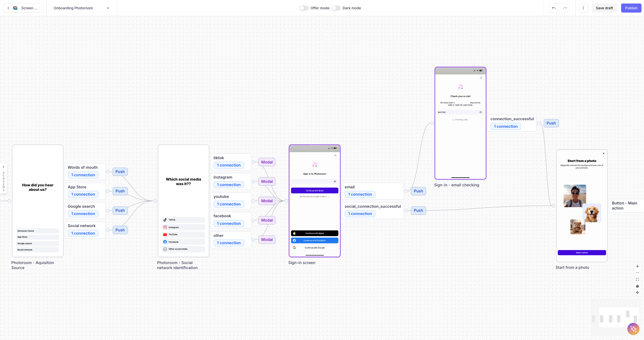The image size is (644, 340).
Task: Select the Push tag for App Store
Action: [x=120, y=191]
